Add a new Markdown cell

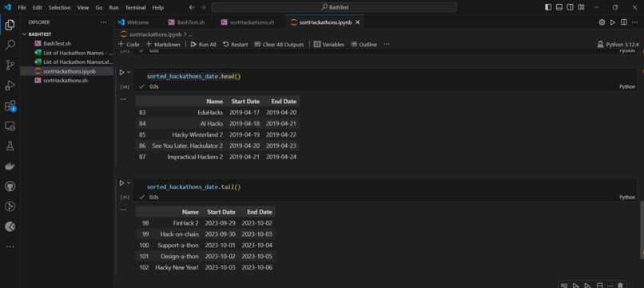(163, 45)
